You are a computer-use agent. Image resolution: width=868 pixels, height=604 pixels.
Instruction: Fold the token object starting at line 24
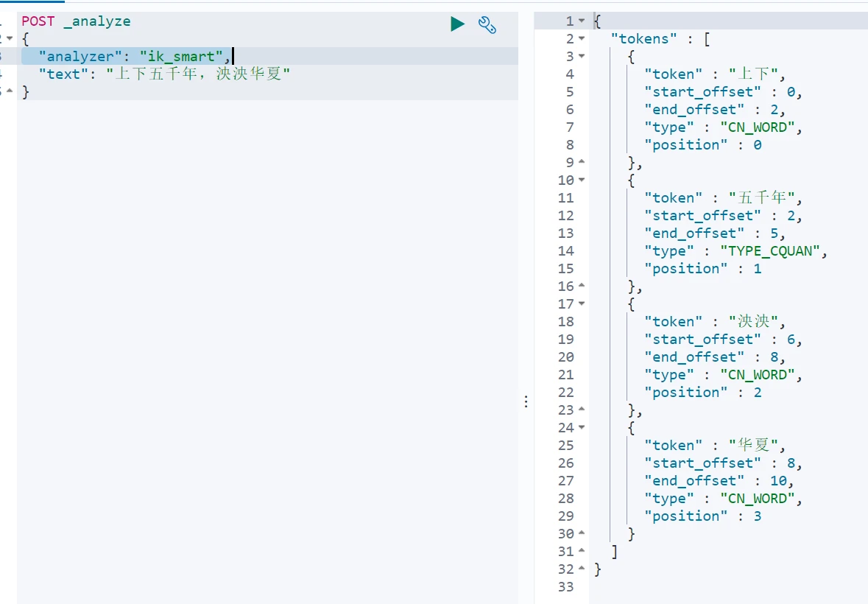pos(582,428)
